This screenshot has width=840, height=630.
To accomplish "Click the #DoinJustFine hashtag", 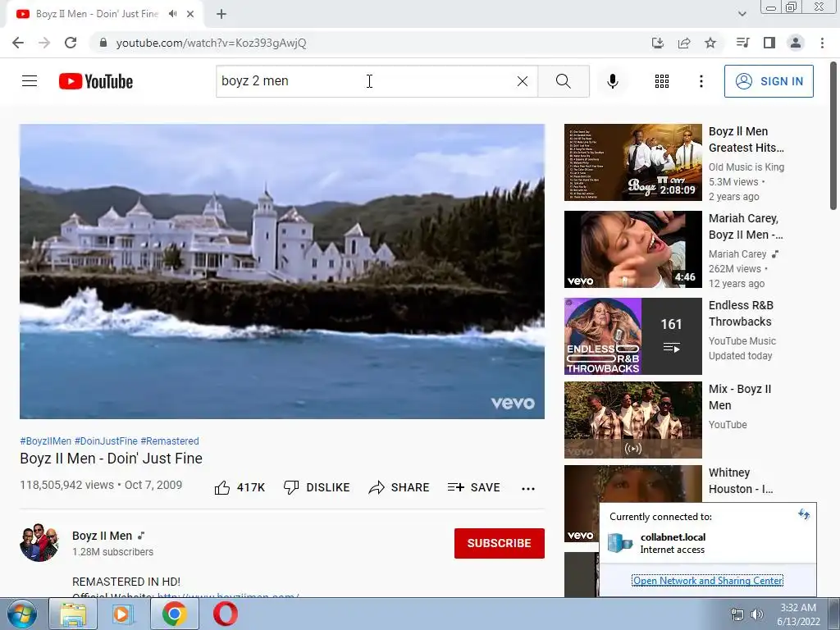I will tap(106, 441).
